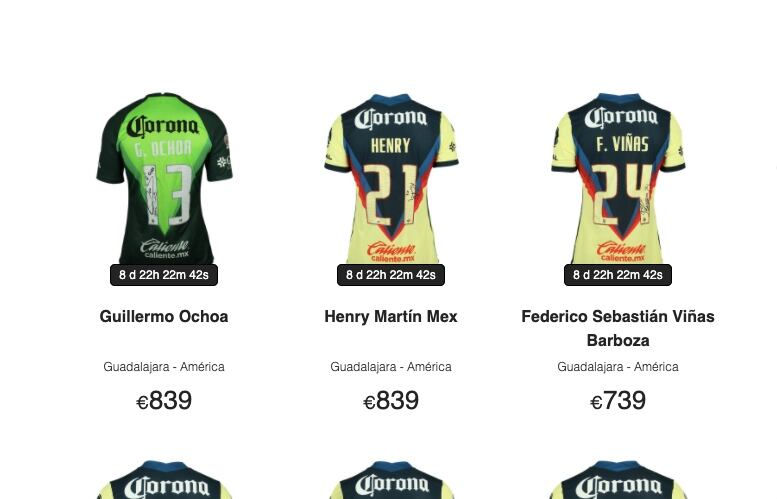
Task: Click Guadalajara - América under Henry Martín Mex
Action: point(391,367)
